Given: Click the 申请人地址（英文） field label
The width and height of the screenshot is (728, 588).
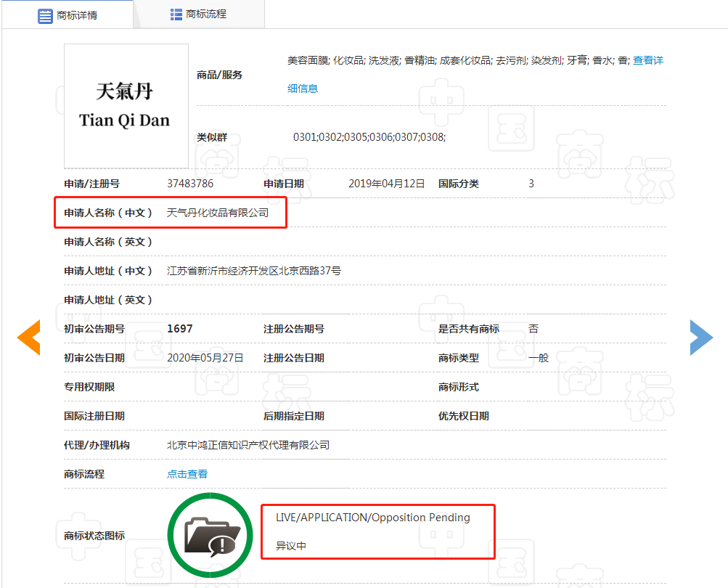Looking at the screenshot, I should coord(108,300).
